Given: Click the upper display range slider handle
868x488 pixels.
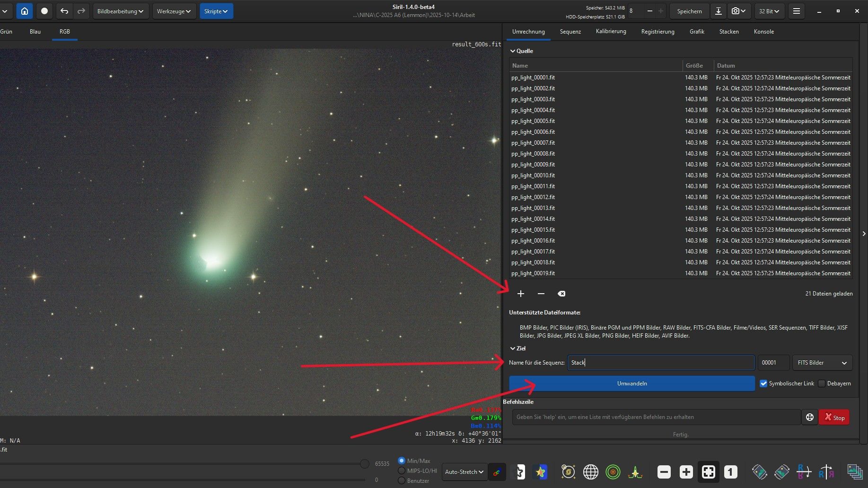Looking at the screenshot, I should click(x=364, y=464).
